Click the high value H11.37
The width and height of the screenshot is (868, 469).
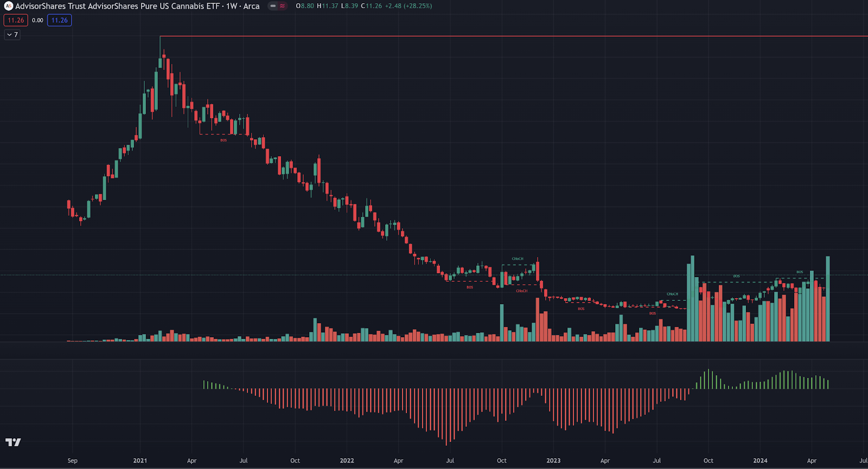[328, 6]
